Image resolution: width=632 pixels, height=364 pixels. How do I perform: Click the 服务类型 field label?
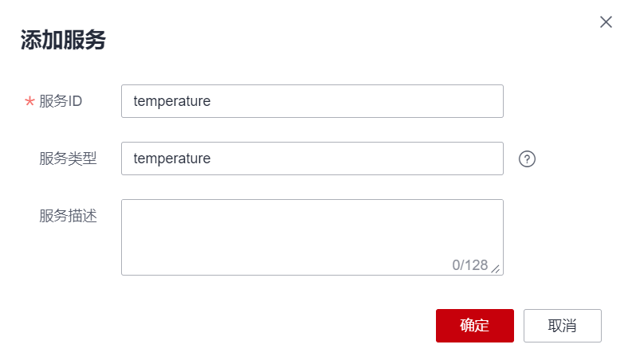(x=68, y=159)
